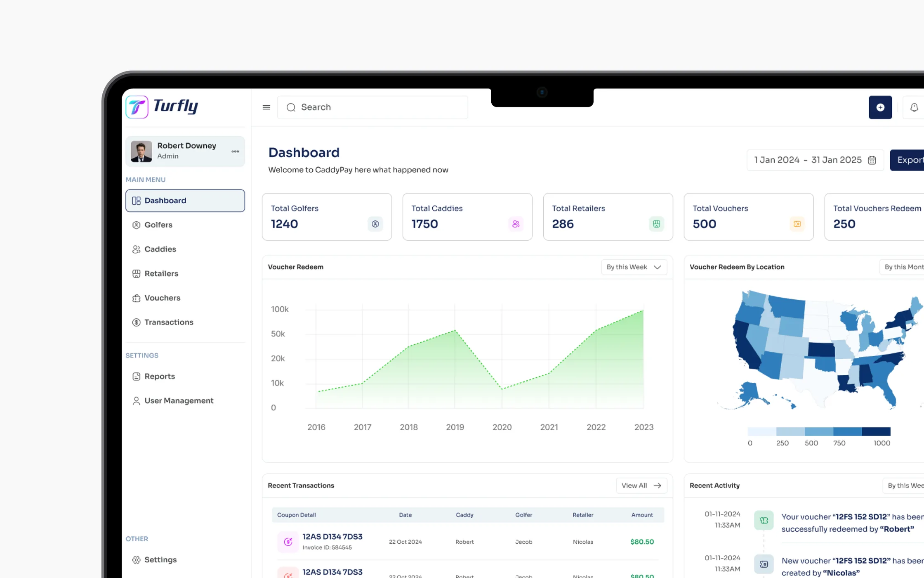Click Nicolas retailer in first row
The height and width of the screenshot is (578, 924).
tap(583, 542)
